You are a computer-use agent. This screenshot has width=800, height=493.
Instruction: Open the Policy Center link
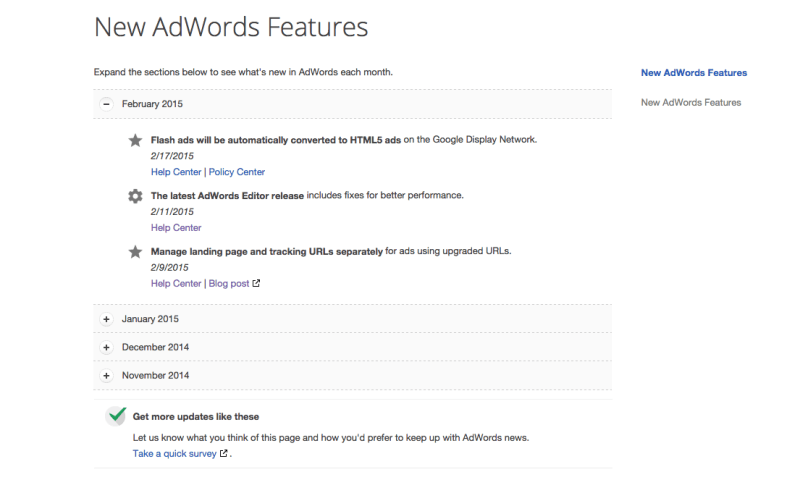pos(237,172)
